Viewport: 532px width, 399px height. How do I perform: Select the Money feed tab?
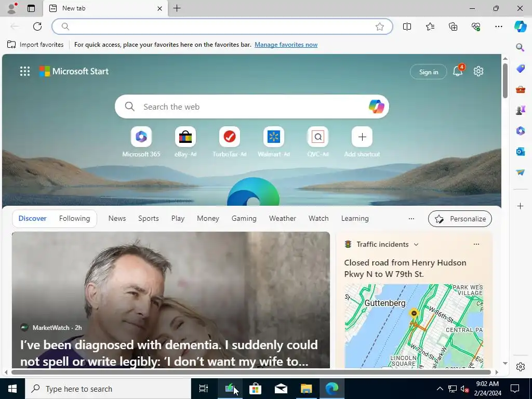208,219
